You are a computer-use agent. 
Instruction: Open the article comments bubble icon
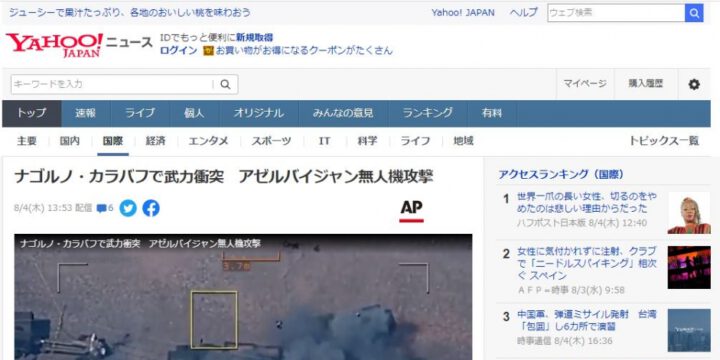101,208
